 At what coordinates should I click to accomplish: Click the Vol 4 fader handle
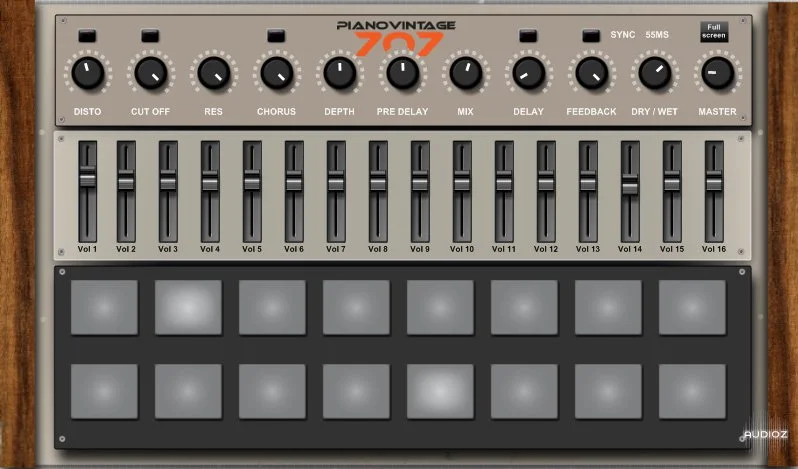point(210,181)
